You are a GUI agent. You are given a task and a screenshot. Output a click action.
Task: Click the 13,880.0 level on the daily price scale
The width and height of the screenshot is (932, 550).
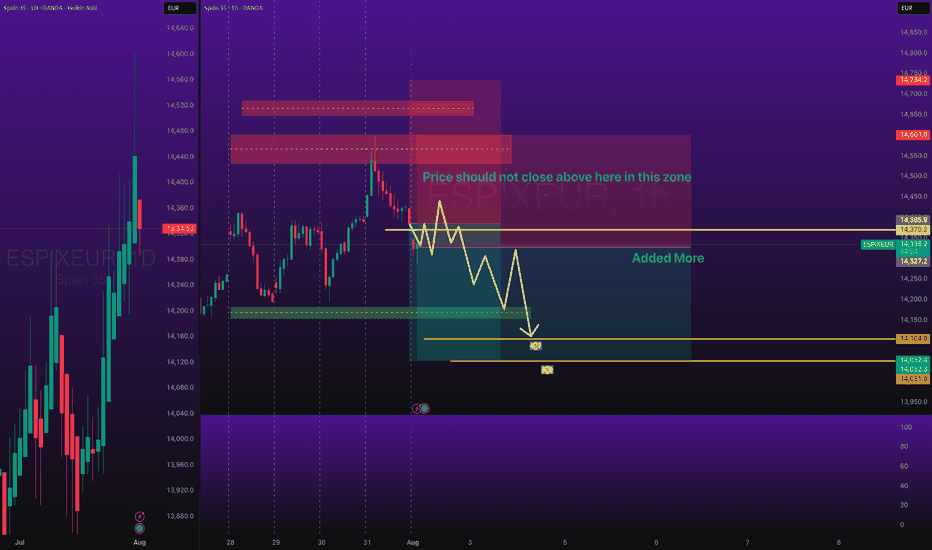click(180, 516)
